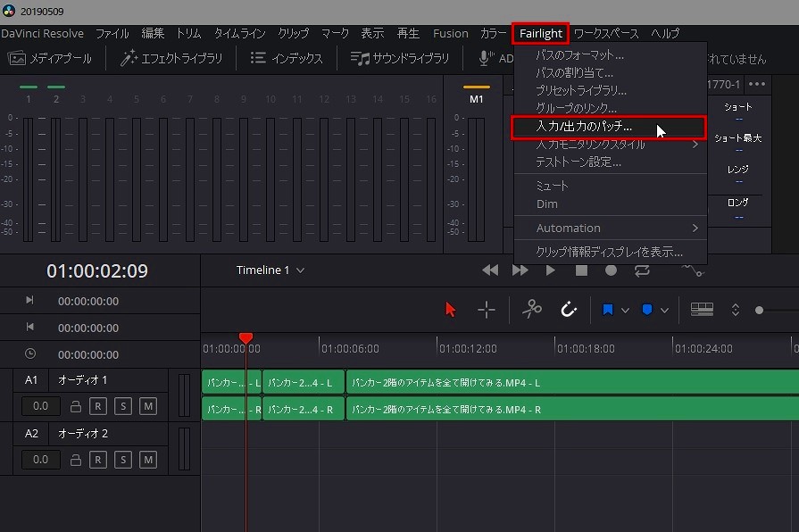
Task: Open the Fusion menu
Action: (x=450, y=34)
